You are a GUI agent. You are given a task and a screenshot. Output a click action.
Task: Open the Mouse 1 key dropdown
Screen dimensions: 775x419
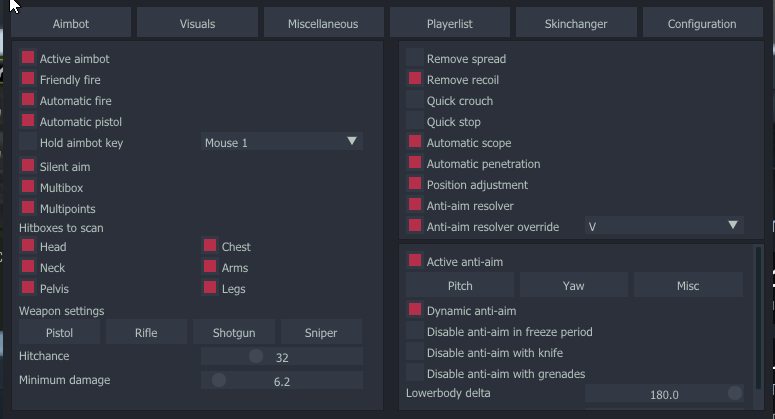(x=282, y=142)
